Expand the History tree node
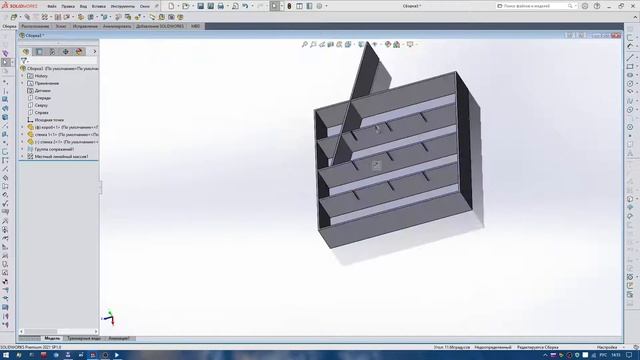This screenshot has width=640, height=360. (x=22, y=76)
